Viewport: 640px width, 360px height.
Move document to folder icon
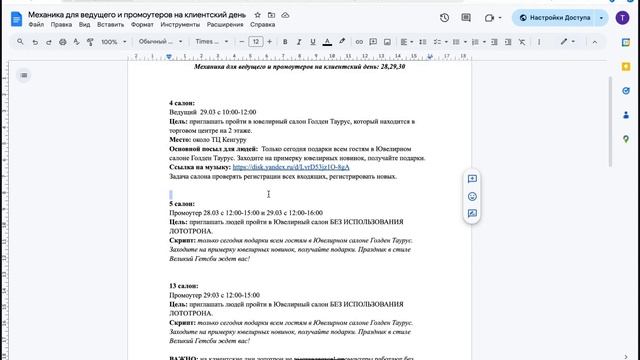[271, 15]
